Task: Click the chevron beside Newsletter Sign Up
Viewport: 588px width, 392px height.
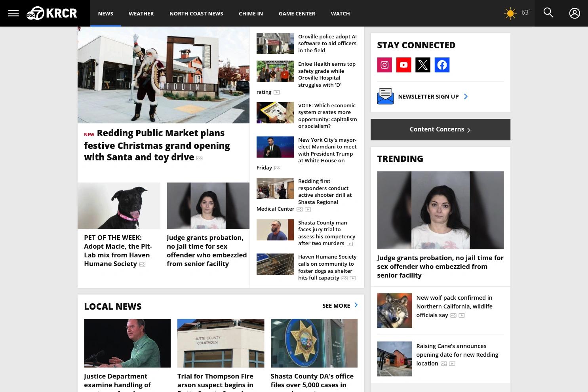Action: pos(466,97)
